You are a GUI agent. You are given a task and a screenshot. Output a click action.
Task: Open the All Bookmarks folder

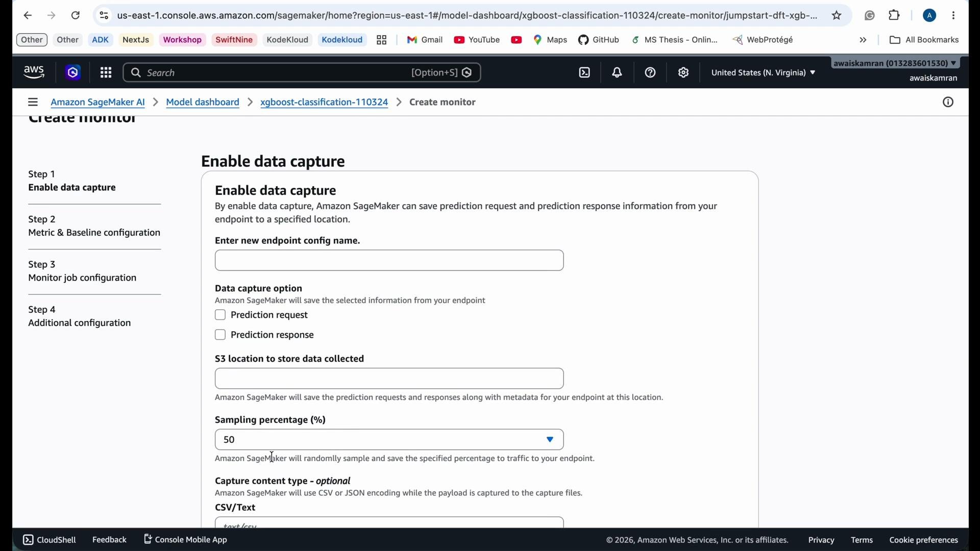(924, 40)
